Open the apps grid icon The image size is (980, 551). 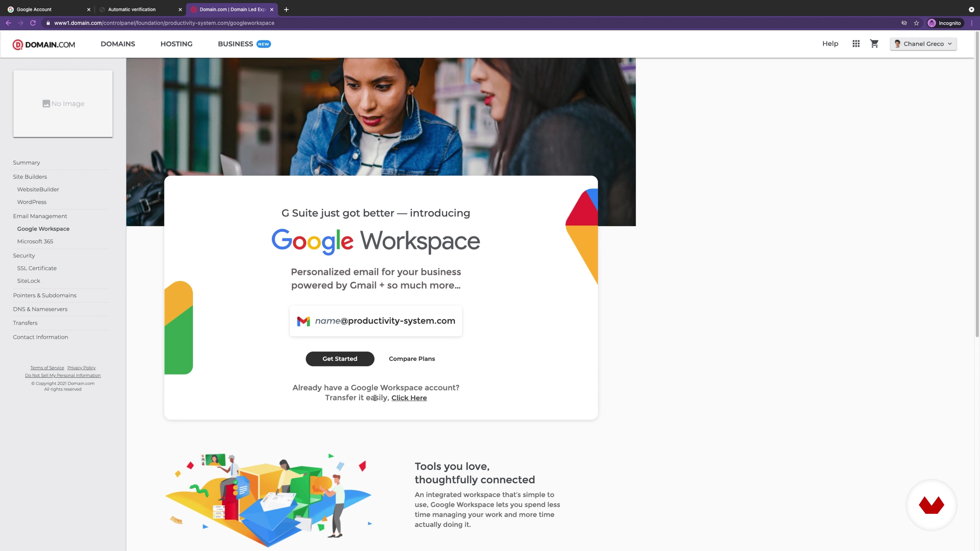coord(856,44)
